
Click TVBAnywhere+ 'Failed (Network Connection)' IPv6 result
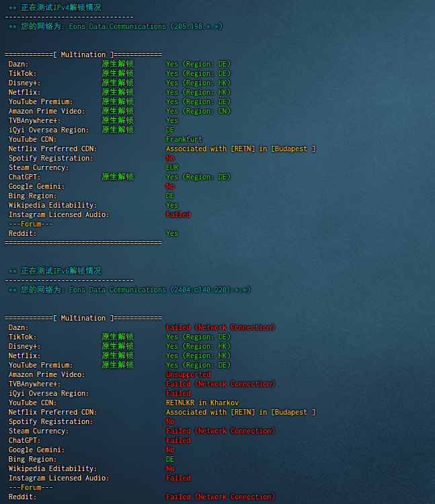coord(221,384)
